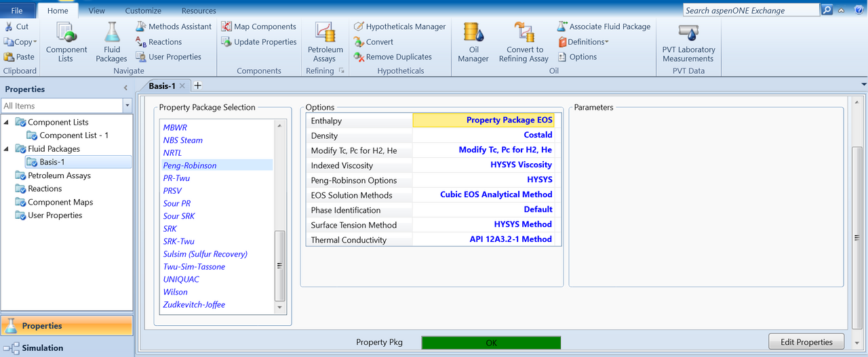Click the main form vertical scrollbar
This screenshot has height=357, width=868.
[857, 237]
